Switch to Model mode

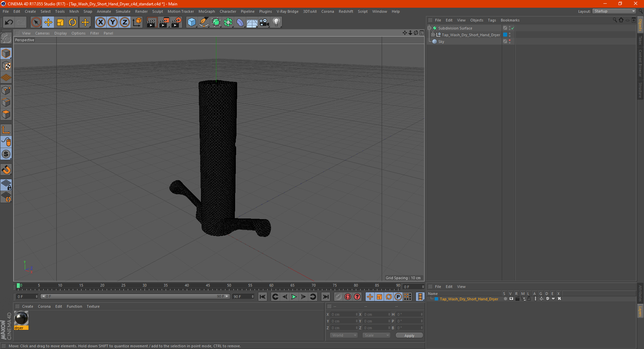[6, 54]
